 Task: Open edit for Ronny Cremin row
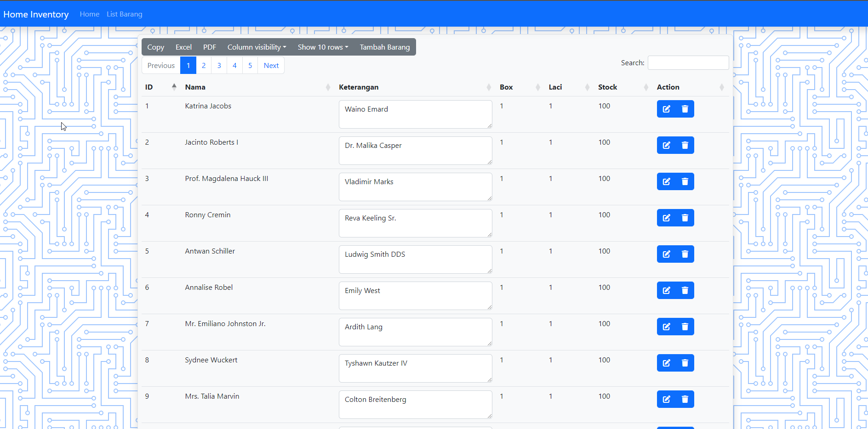point(666,218)
